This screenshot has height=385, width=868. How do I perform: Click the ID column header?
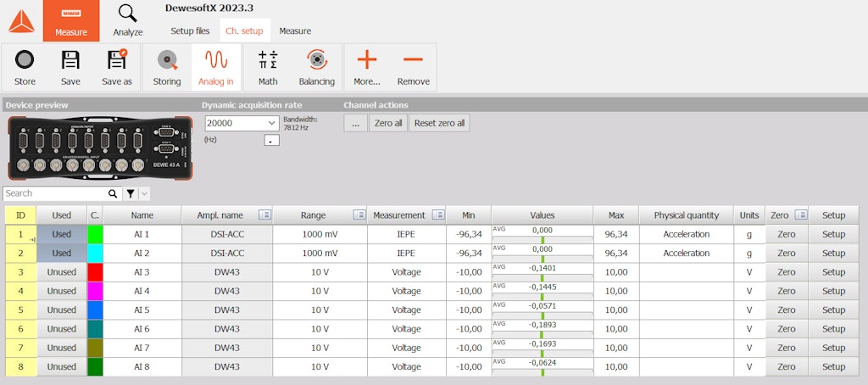coord(21,215)
